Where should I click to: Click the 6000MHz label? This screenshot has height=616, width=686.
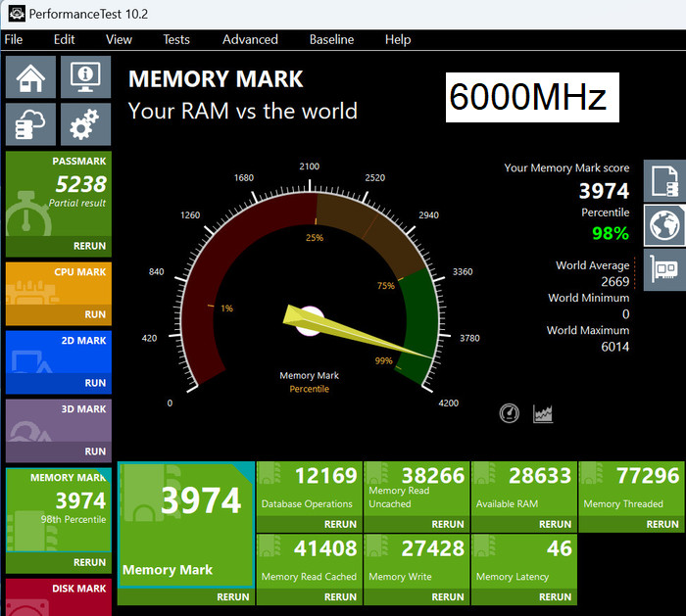point(532,97)
